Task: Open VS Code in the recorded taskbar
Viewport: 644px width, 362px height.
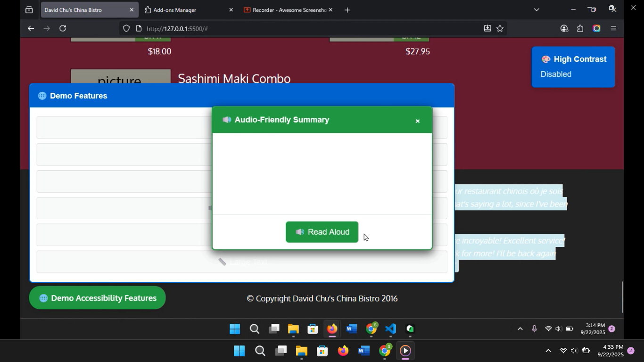Action: coord(390,329)
